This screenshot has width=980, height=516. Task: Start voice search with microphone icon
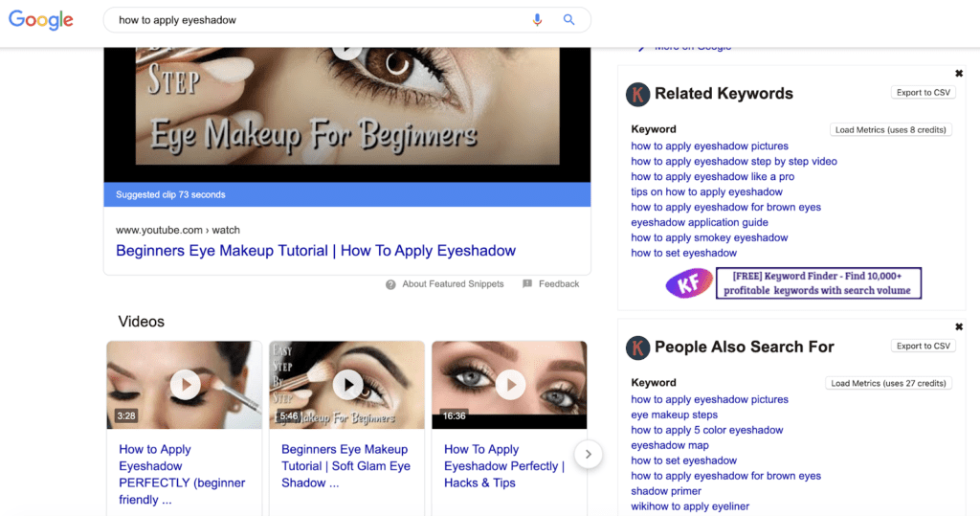537,20
